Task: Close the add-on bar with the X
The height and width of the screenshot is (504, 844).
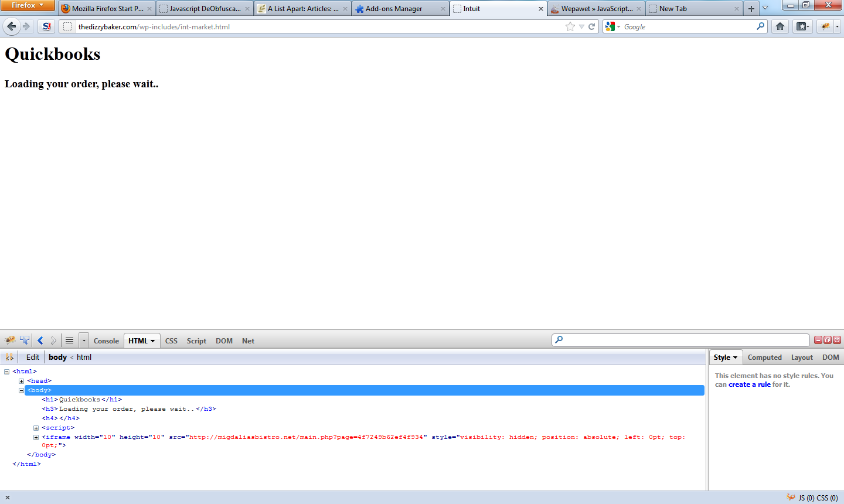Action: pos(7,498)
